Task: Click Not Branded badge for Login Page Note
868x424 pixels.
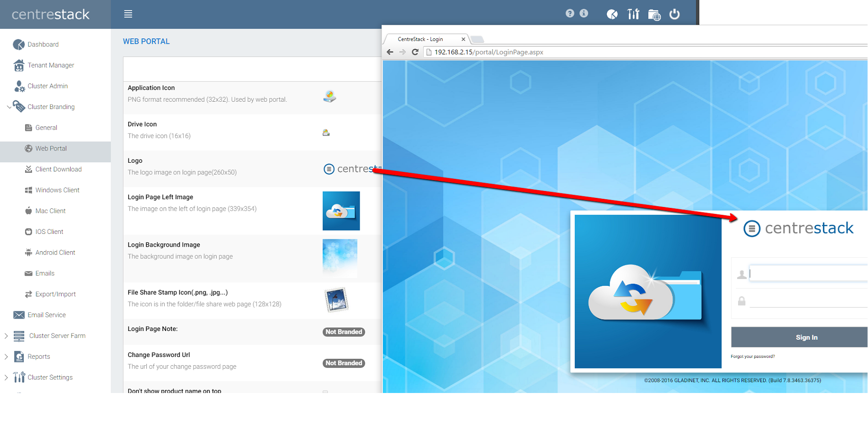Action: point(344,332)
